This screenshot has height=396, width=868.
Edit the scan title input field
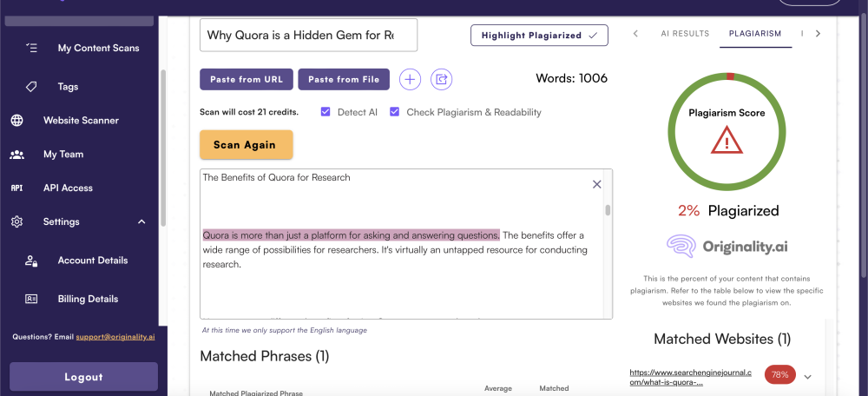pos(308,35)
